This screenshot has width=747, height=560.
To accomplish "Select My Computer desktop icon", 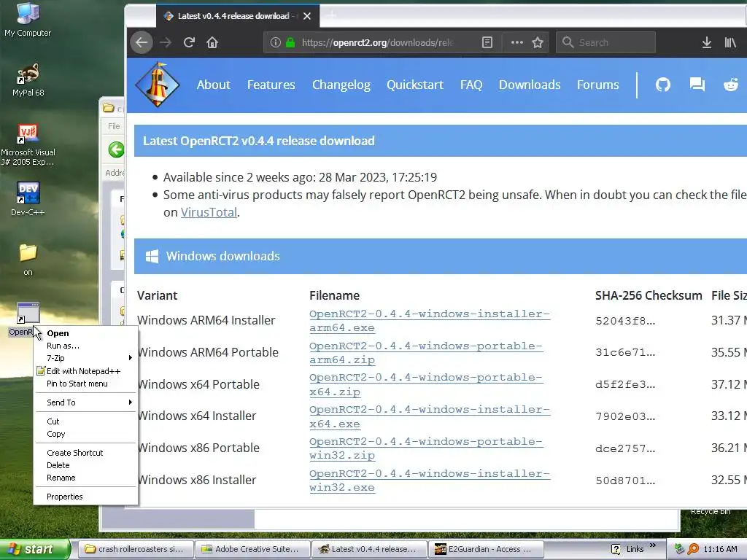I will tap(28, 19).
